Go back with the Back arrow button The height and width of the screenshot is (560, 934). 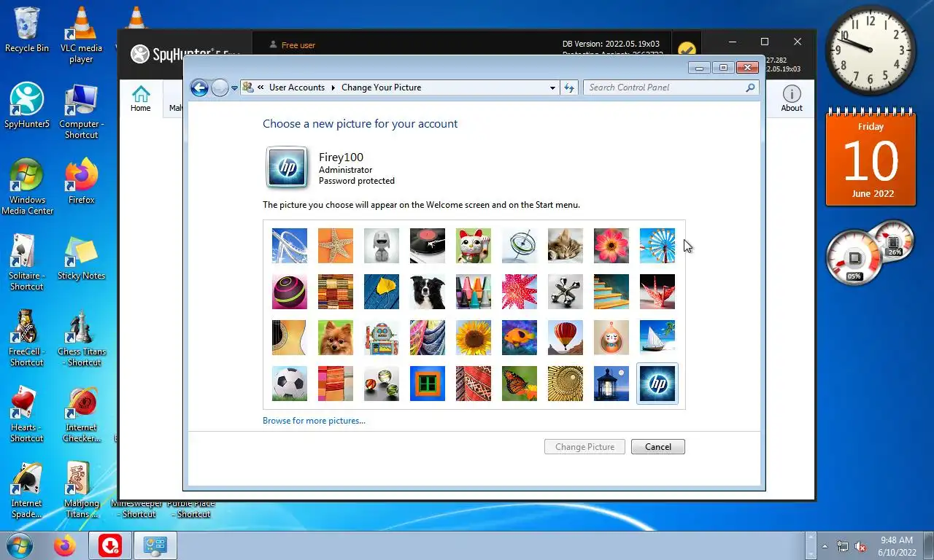click(199, 87)
